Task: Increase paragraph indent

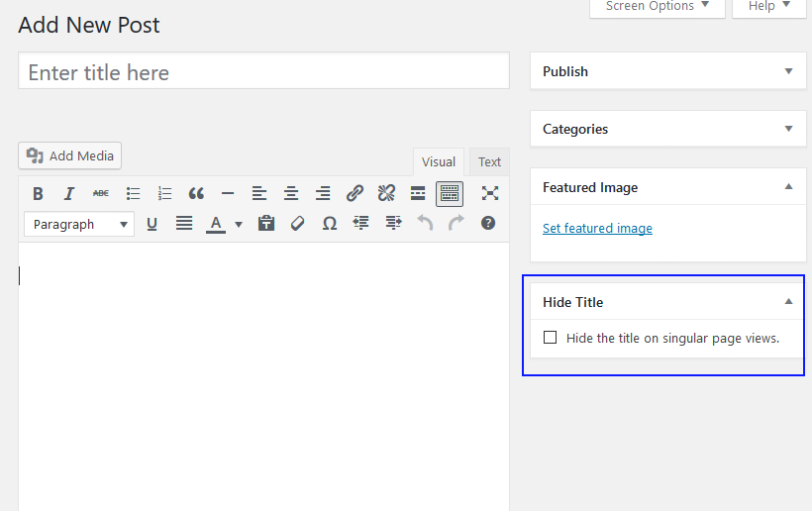Action: (x=393, y=224)
